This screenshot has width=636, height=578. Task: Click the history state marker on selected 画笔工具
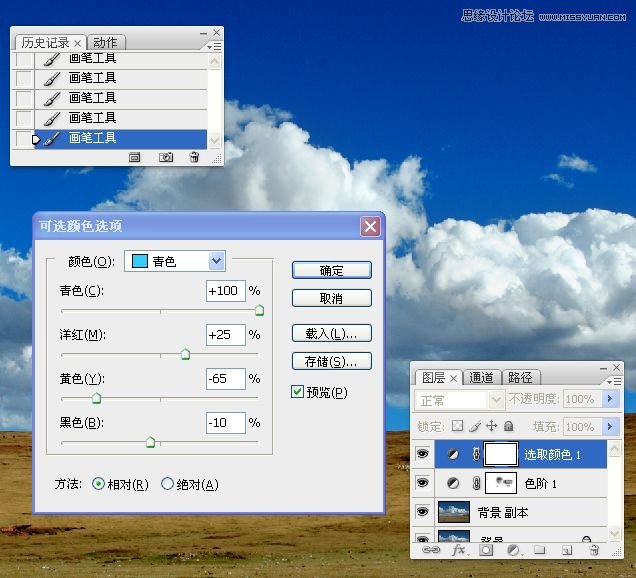pyautogui.click(x=36, y=140)
